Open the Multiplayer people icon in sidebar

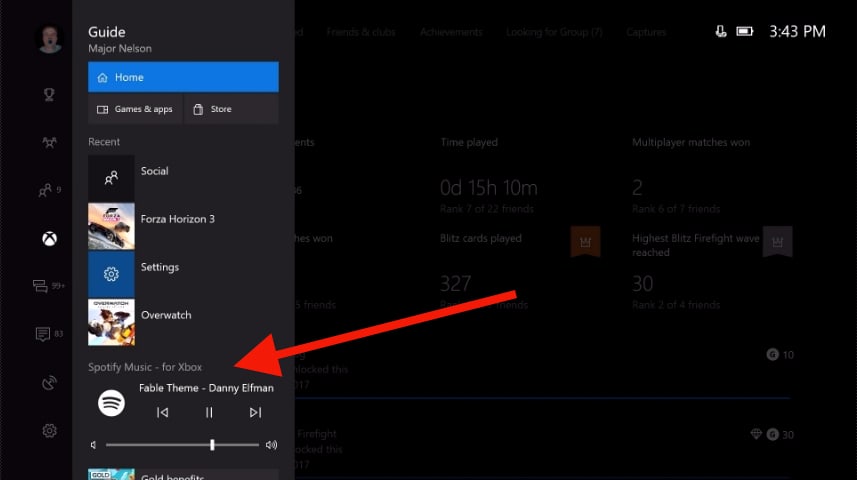tap(48, 143)
